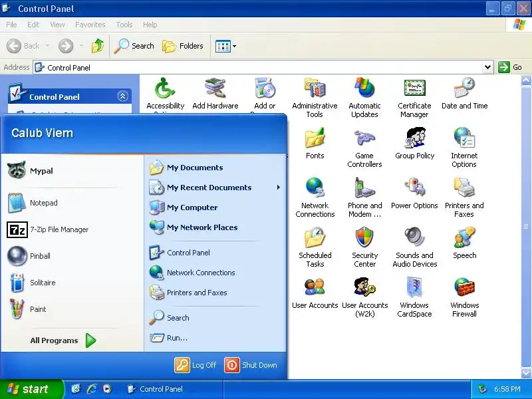The width and height of the screenshot is (532, 399).
Task: Launch Mypal browser from Start menu
Action: pyautogui.click(x=72, y=171)
